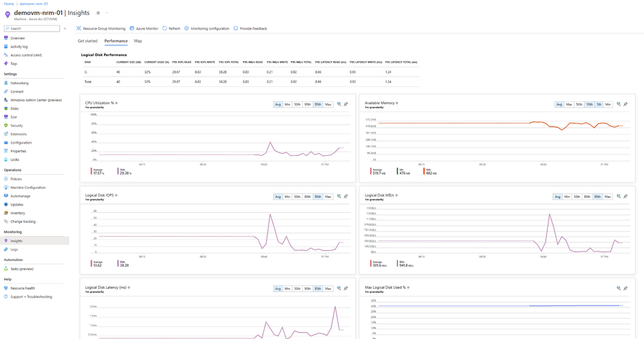The height and width of the screenshot is (339, 644).
Task: Toggle 10th on Available Memory chart
Action: point(589,104)
